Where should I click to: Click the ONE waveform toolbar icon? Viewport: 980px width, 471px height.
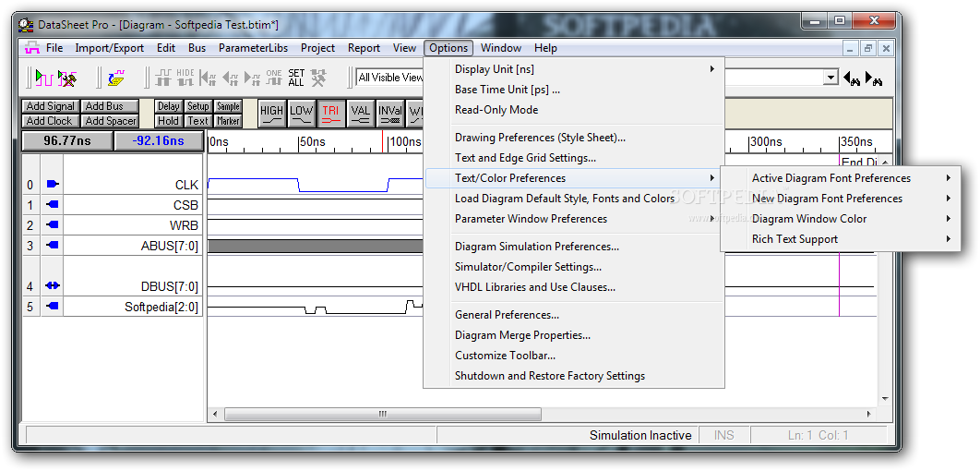274,78
